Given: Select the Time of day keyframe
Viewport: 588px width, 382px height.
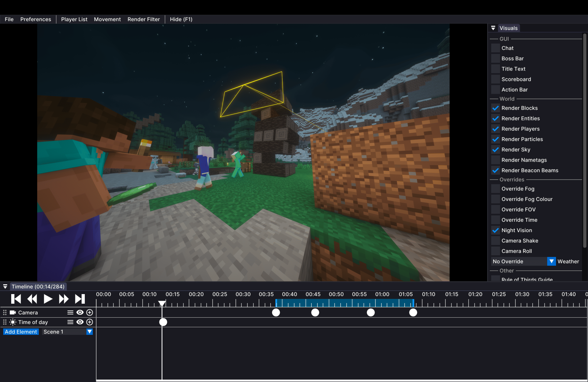Looking at the screenshot, I should [x=163, y=322].
